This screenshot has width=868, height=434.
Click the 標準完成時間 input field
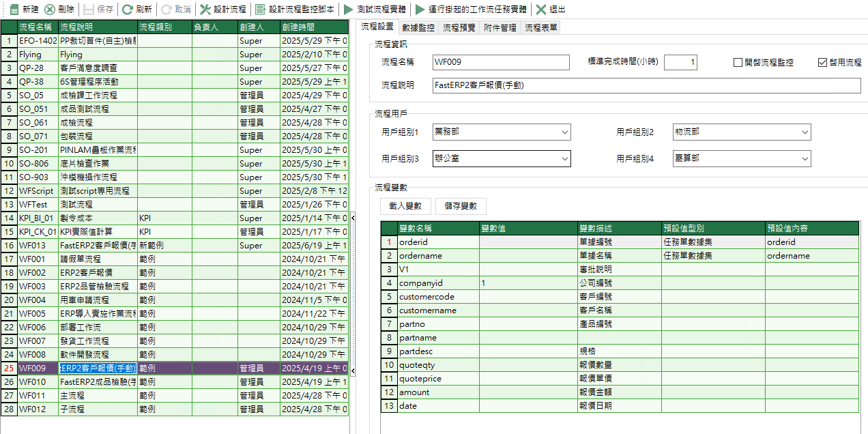[681, 62]
